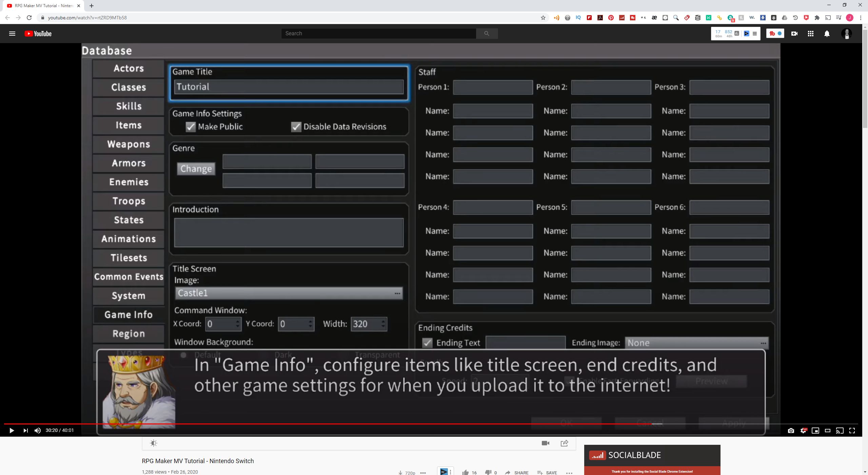Play the video

point(12,431)
